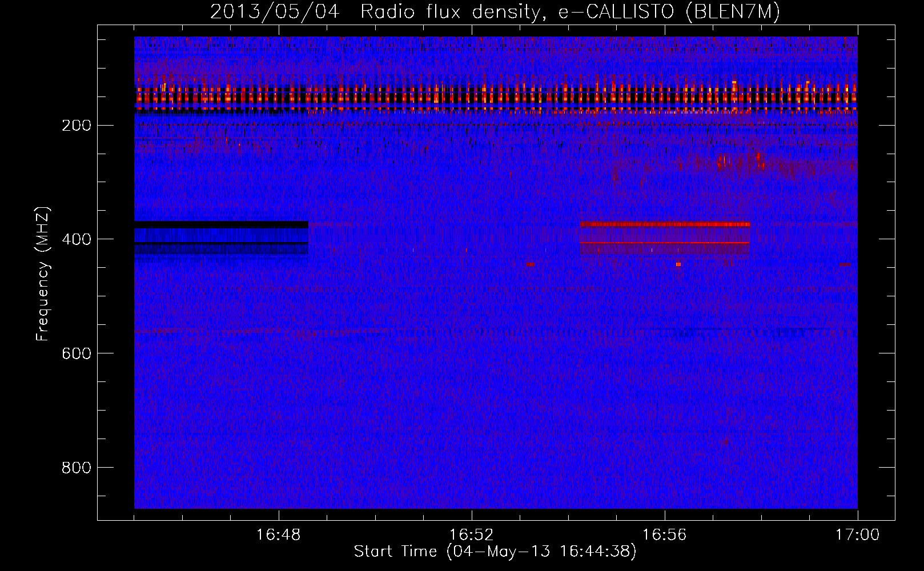
Task: Click the 600 frequency tick label
Action: pyautogui.click(x=77, y=353)
